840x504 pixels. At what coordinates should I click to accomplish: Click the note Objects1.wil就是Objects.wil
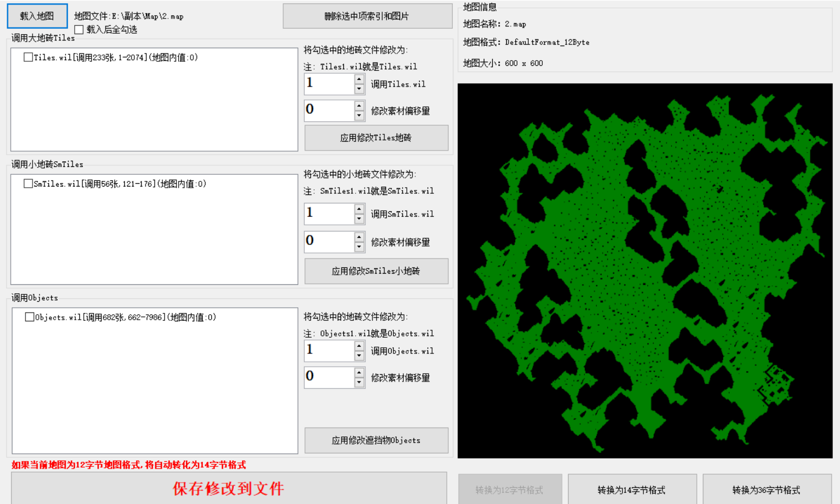point(369,333)
